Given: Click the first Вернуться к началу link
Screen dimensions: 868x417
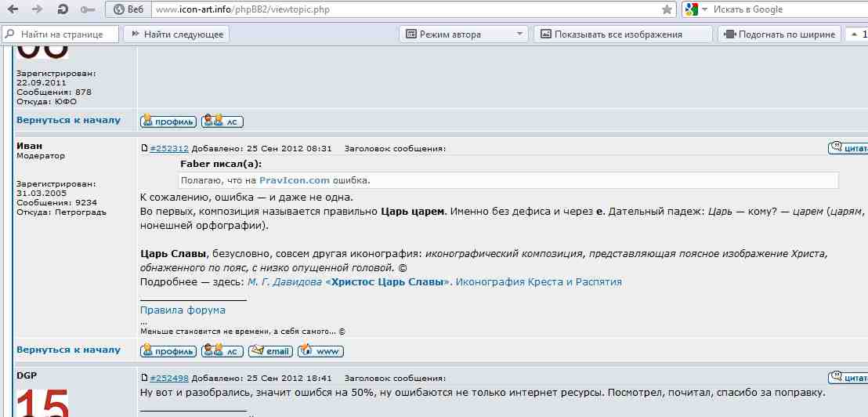Looking at the screenshot, I should click(x=68, y=120).
